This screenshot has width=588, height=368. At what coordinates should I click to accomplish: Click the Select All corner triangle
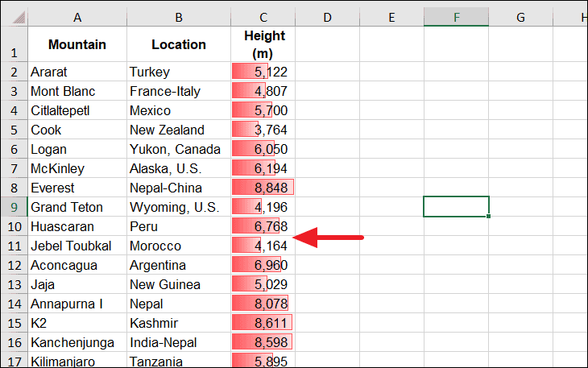19,17
